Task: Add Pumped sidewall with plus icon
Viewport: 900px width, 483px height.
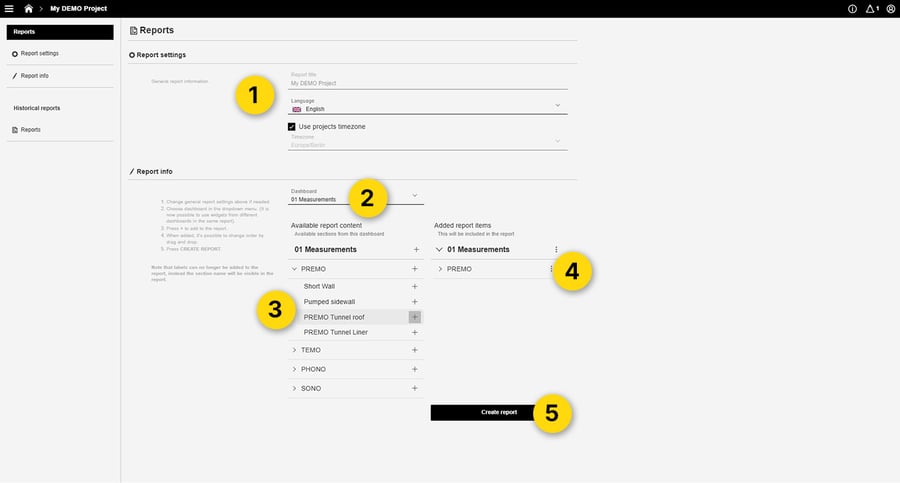Action: pos(415,301)
